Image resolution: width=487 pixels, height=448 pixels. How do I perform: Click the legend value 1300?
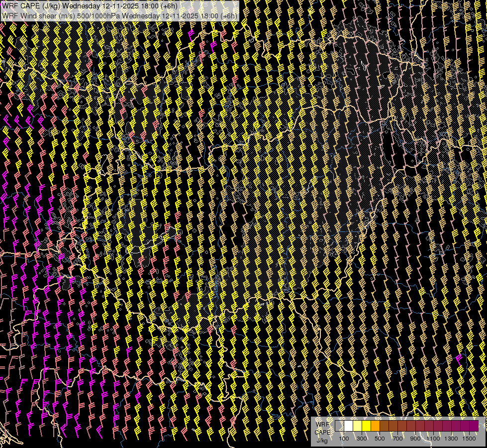pyautogui.click(x=451, y=439)
